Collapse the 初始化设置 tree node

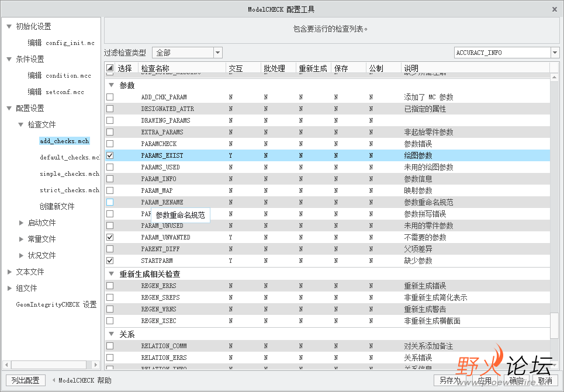9,26
